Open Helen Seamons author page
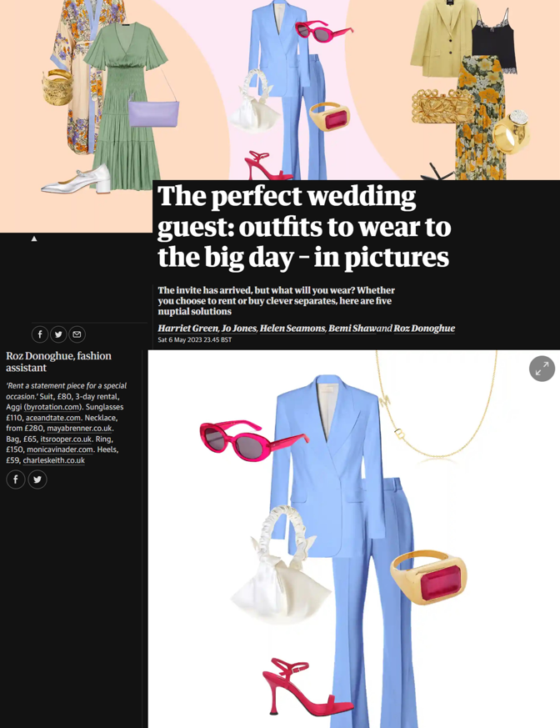This screenshot has width=560, height=728. pyautogui.click(x=292, y=329)
